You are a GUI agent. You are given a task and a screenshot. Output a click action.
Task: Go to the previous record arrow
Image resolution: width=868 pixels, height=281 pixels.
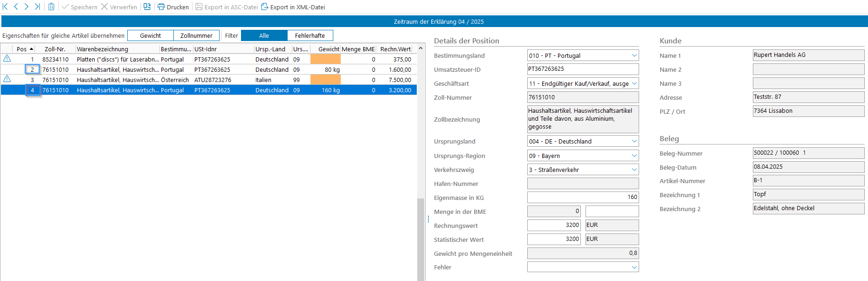tap(16, 7)
